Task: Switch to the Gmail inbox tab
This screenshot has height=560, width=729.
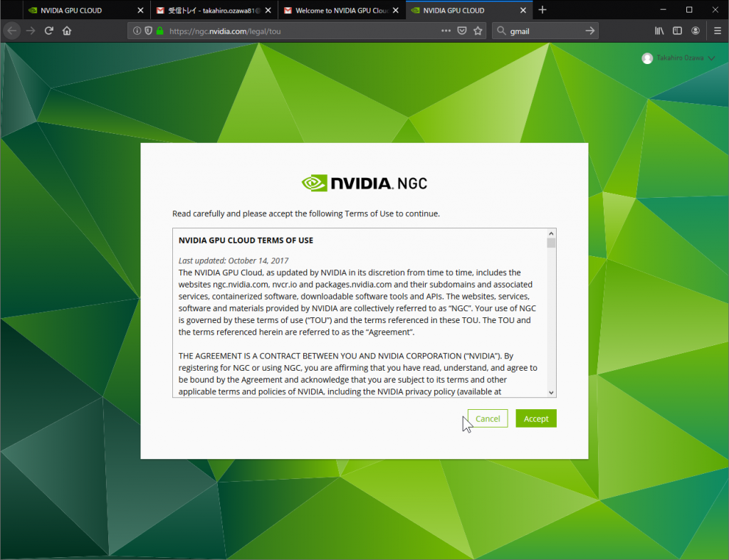Action: click(211, 11)
